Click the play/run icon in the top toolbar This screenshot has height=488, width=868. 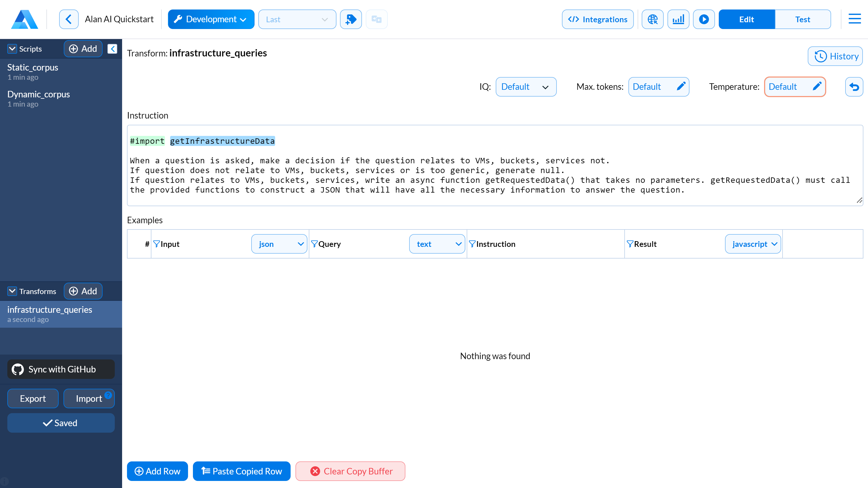[x=704, y=19]
